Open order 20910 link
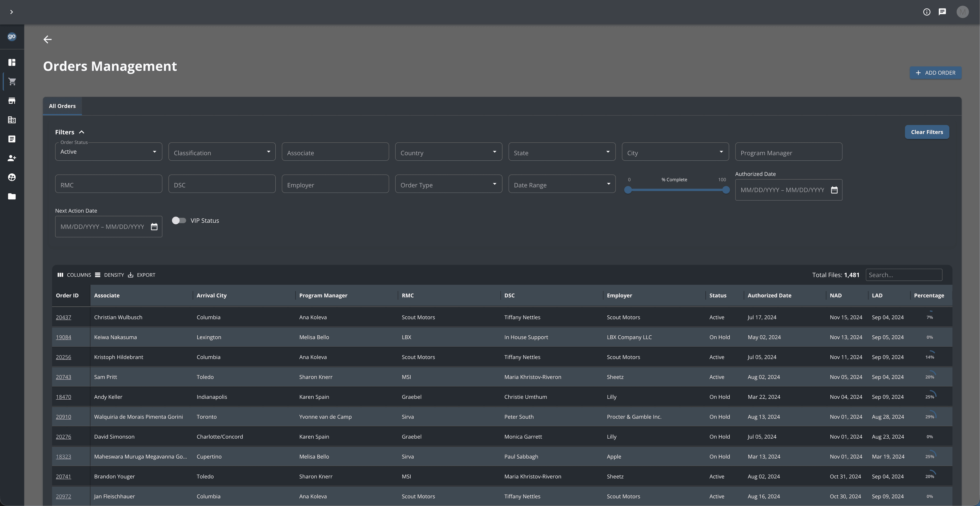This screenshot has height=506, width=980. (64, 417)
